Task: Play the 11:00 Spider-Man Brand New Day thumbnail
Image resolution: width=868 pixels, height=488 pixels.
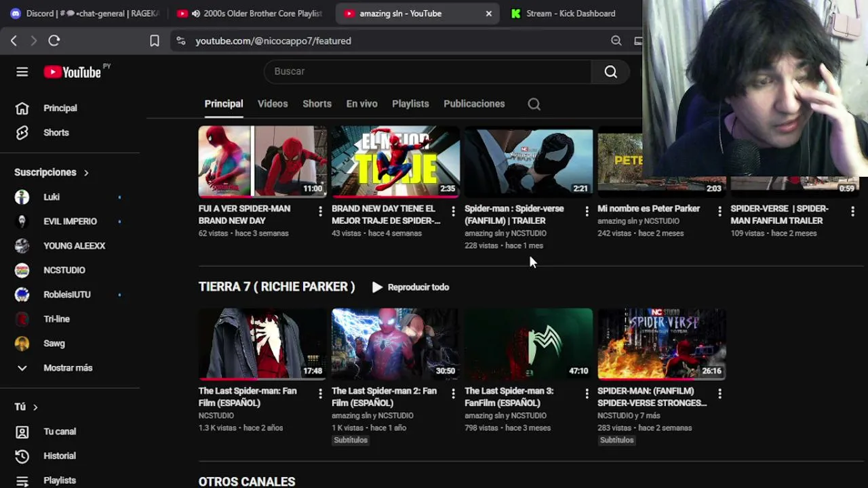Action: (262, 161)
